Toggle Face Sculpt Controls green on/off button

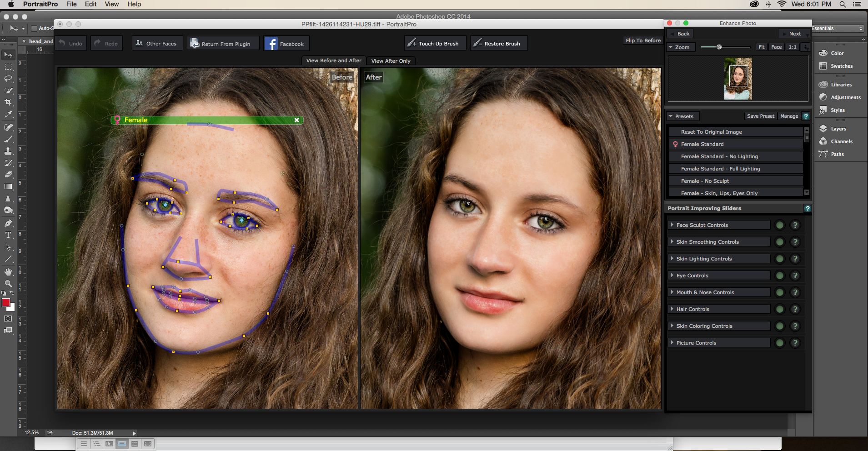(x=780, y=225)
